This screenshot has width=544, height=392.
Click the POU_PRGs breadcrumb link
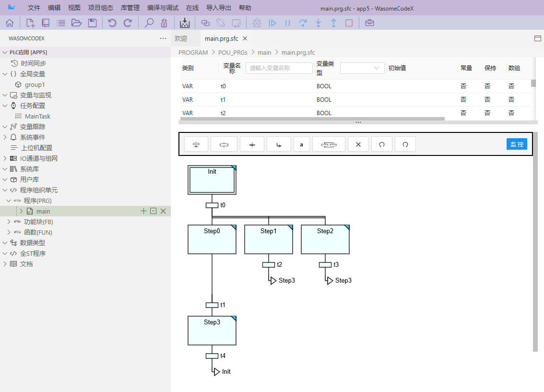[233, 52]
